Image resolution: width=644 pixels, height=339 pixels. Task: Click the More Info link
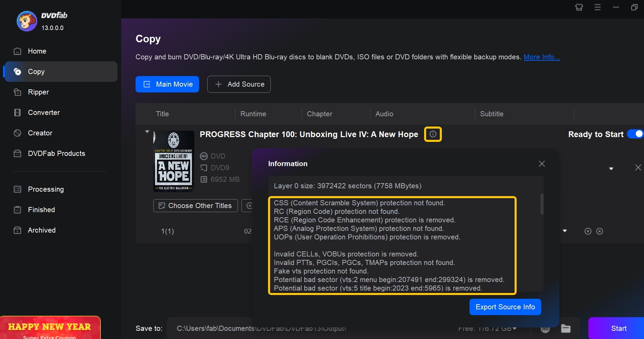[542, 57]
